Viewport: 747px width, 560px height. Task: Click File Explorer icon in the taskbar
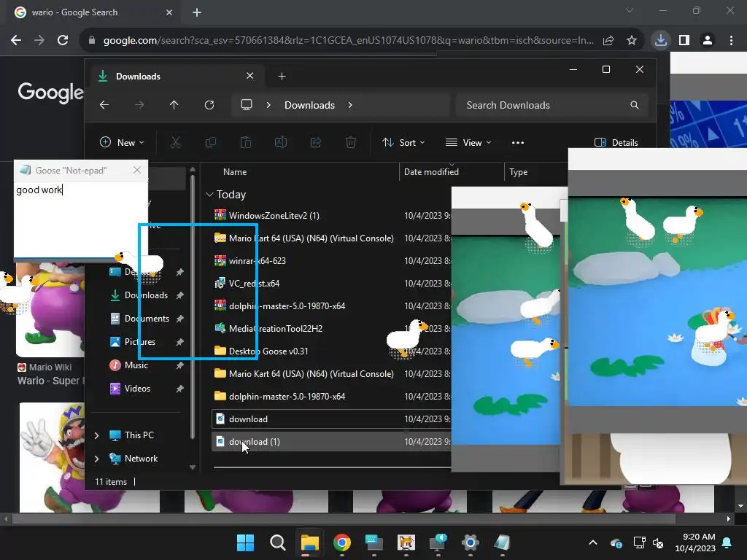[x=309, y=542]
